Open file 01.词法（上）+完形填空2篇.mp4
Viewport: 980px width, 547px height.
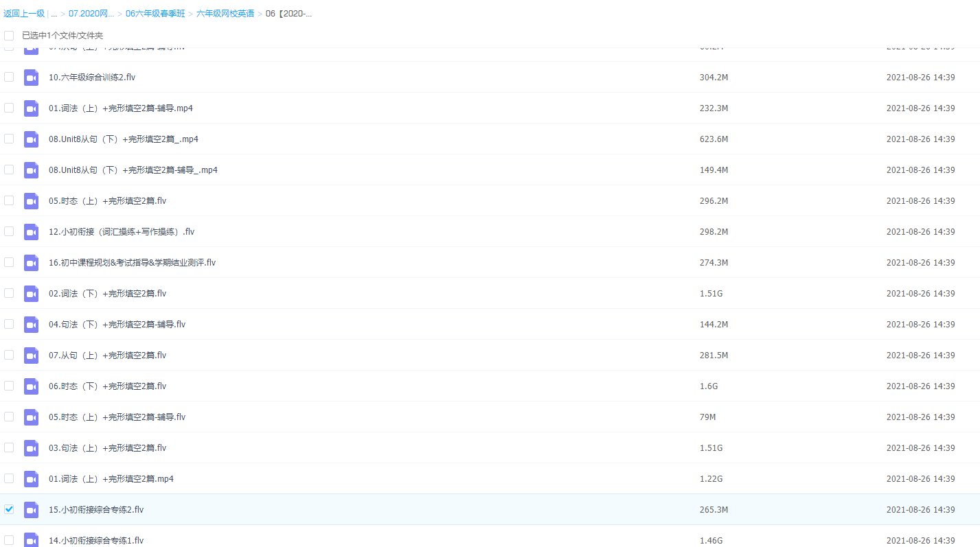tap(111, 479)
